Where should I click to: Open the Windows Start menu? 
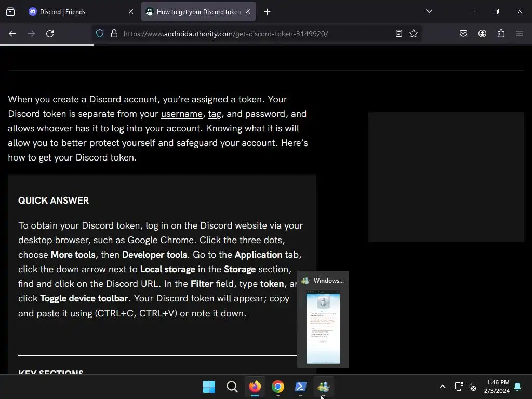[209, 387]
